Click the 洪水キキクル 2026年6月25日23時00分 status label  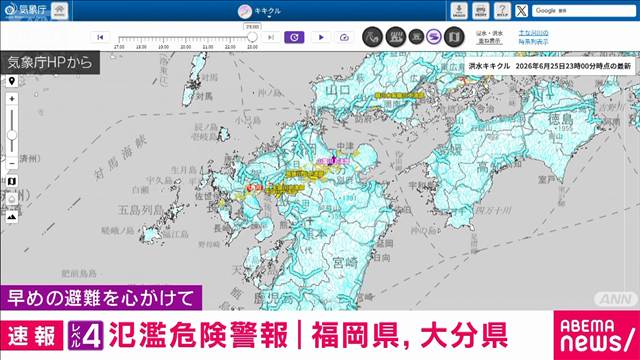(549, 66)
